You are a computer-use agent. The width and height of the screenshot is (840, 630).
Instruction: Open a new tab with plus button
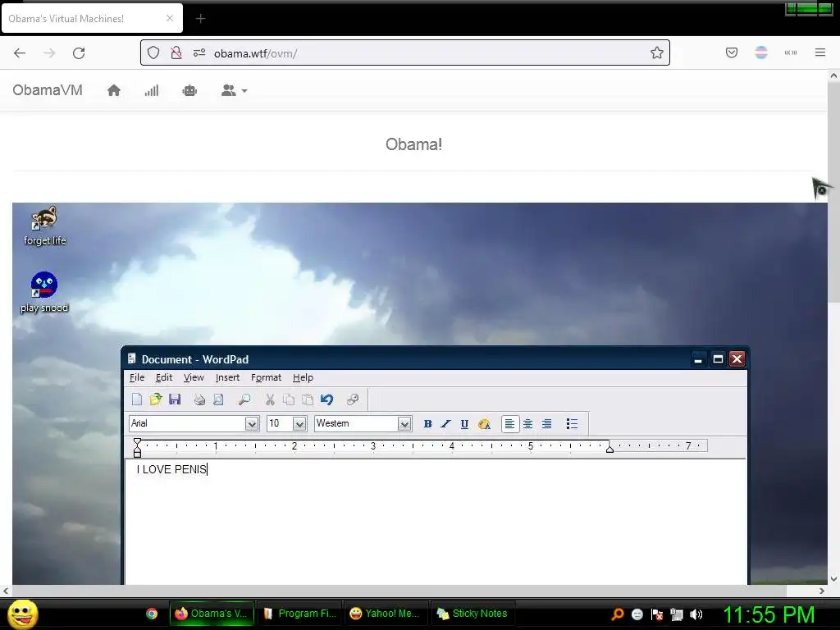tap(200, 19)
